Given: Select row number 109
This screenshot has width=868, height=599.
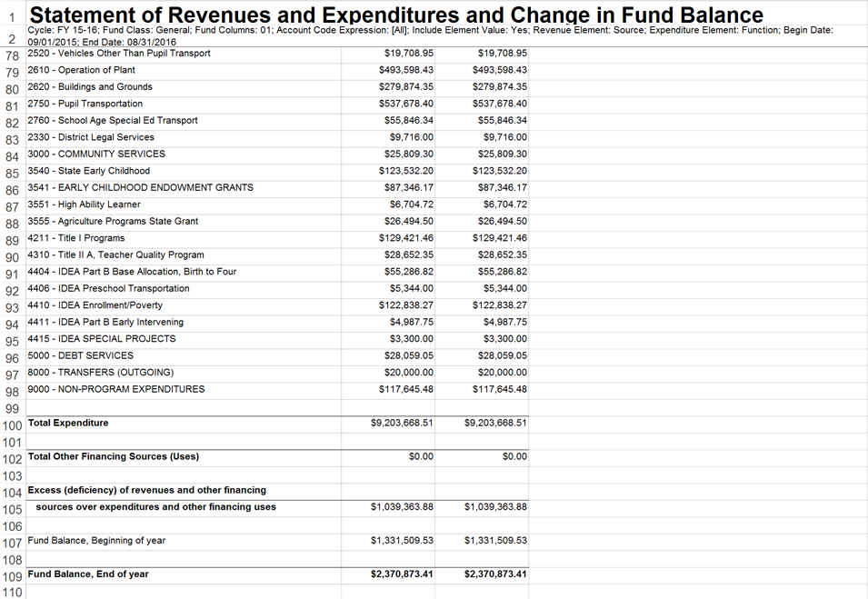Looking at the screenshot, I should [x=13, y=575].
